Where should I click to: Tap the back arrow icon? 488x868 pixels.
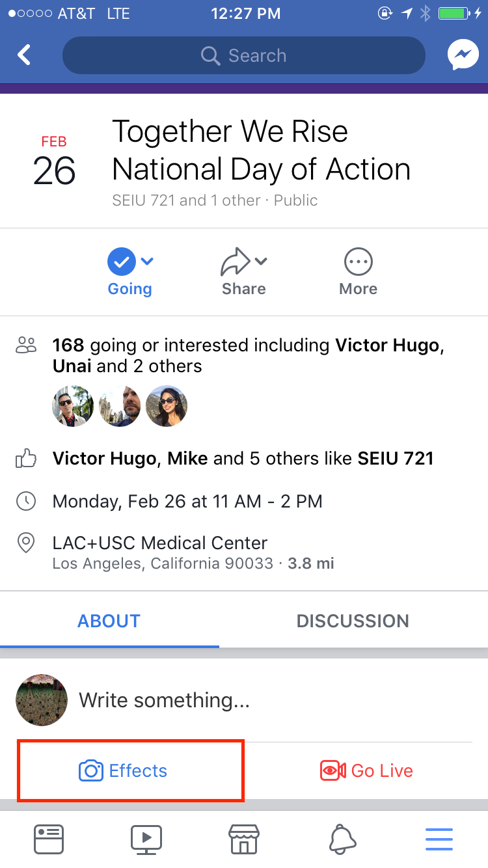pyautogui.click(x=25, y=55)
